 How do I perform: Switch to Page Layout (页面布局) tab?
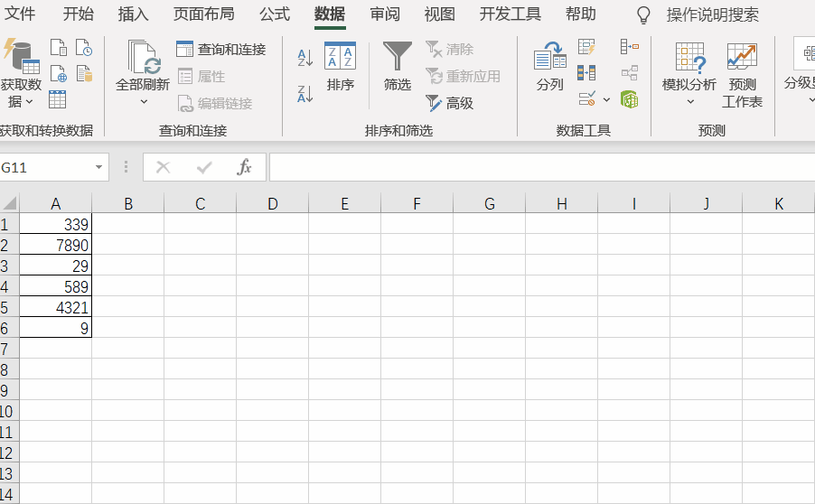click(204, 14)
